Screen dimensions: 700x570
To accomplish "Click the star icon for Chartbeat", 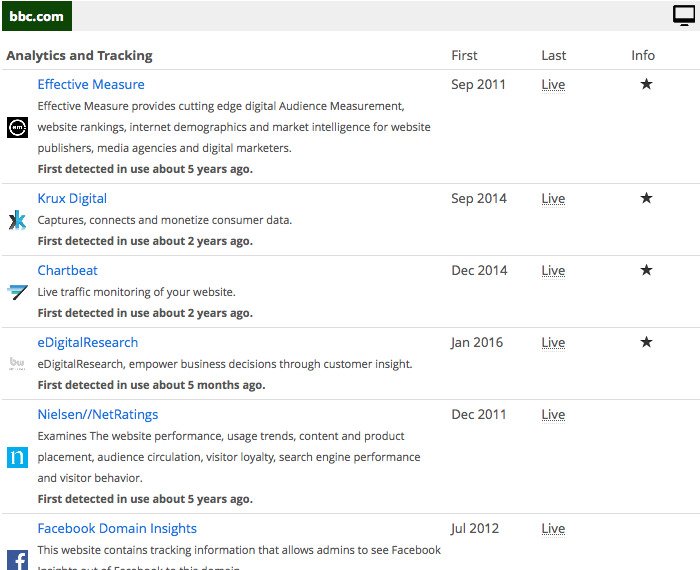I will pos(646,270).
